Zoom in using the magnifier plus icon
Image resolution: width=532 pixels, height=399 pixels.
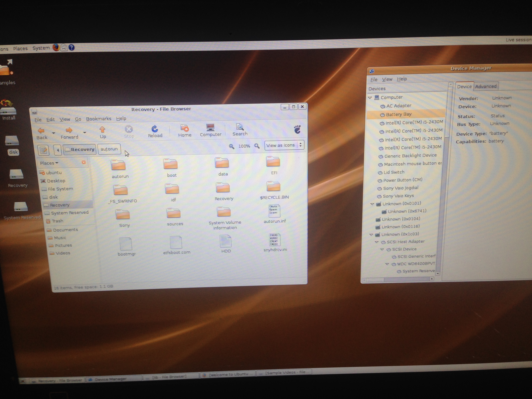point(257,146)
